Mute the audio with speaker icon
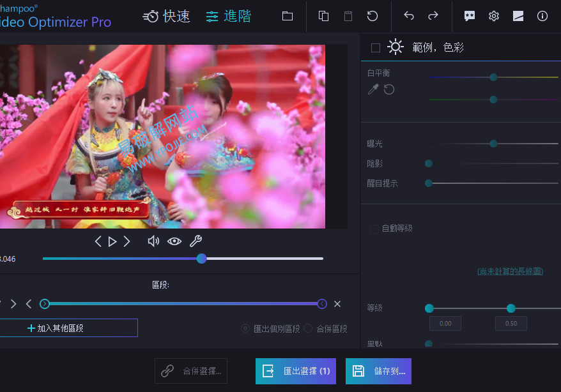 point(153,241)
